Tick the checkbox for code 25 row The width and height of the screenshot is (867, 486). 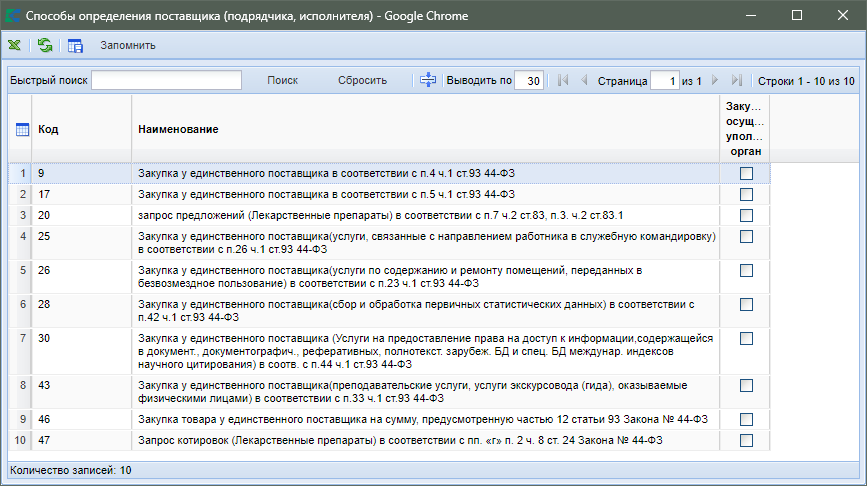pyautogui.click(x=746, y=236)
